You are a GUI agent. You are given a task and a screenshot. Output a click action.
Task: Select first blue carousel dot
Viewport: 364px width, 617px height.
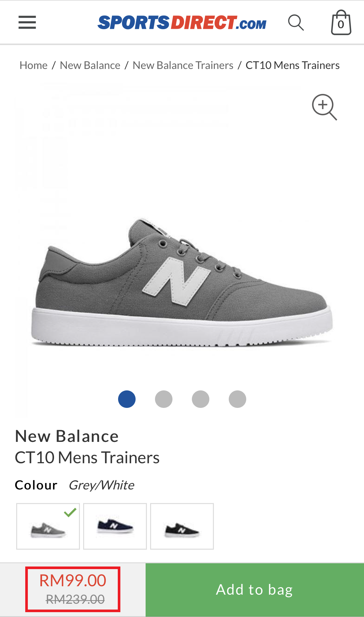(x=127, y=399)
